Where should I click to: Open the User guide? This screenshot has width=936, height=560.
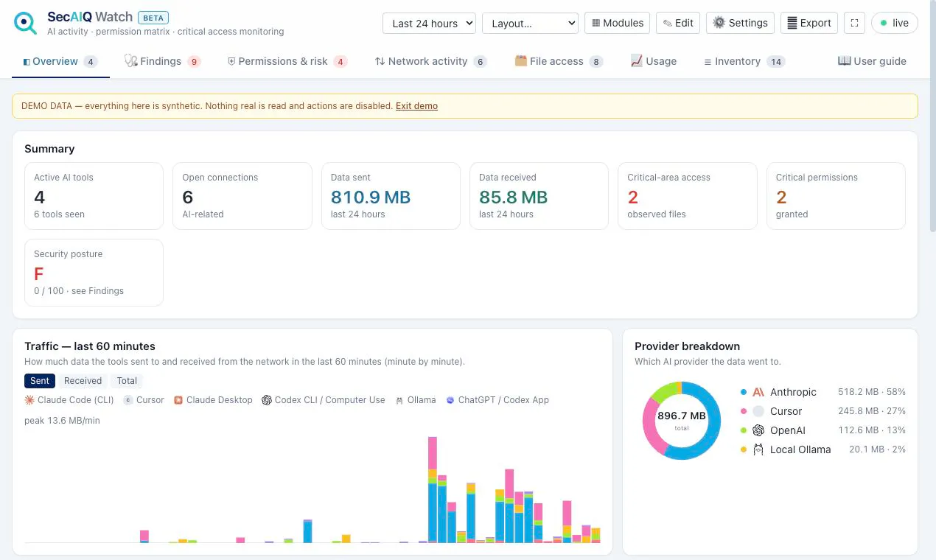[873, 61]
